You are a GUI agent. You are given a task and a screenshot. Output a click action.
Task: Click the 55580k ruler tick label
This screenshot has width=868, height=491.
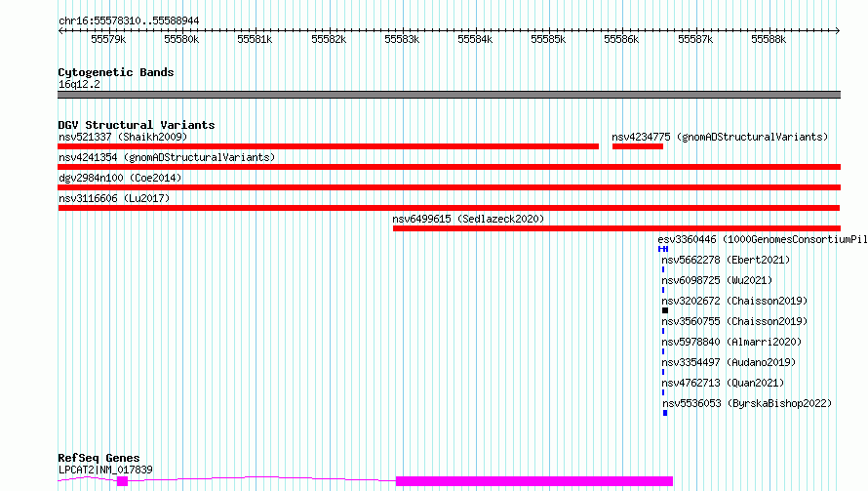[x=181, y=39]
